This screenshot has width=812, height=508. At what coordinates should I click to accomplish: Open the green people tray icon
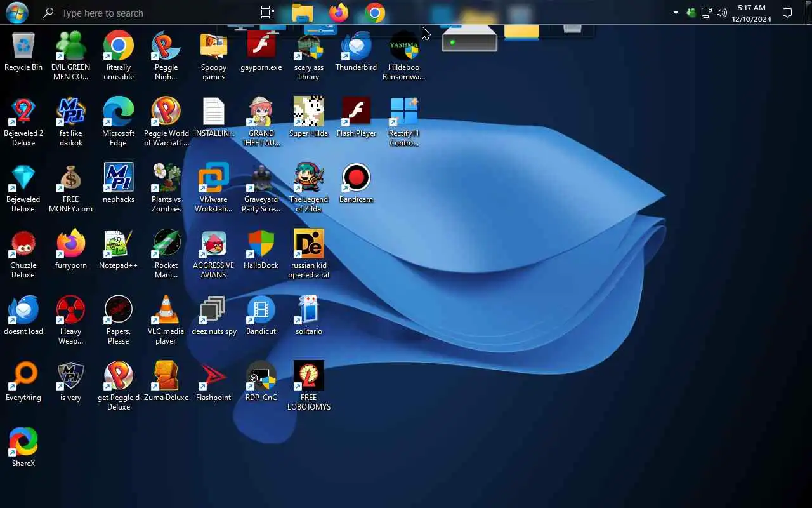(x=691, y=13)
